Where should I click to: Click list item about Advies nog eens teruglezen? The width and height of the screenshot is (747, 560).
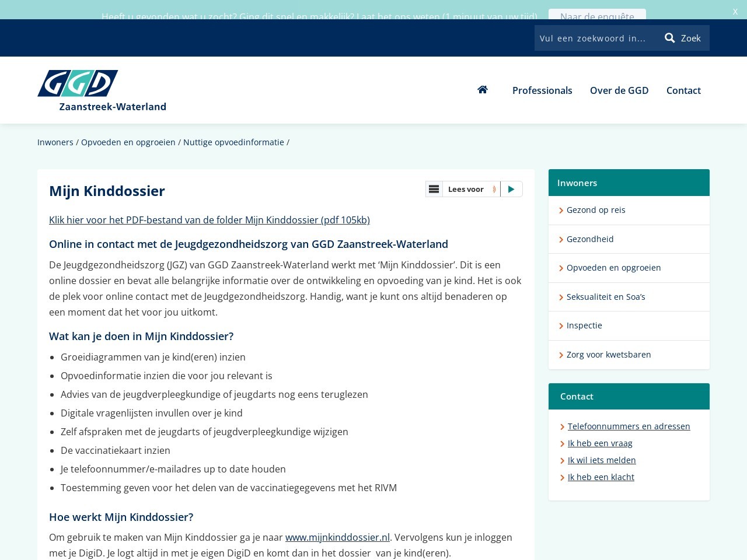coord(214,394)
